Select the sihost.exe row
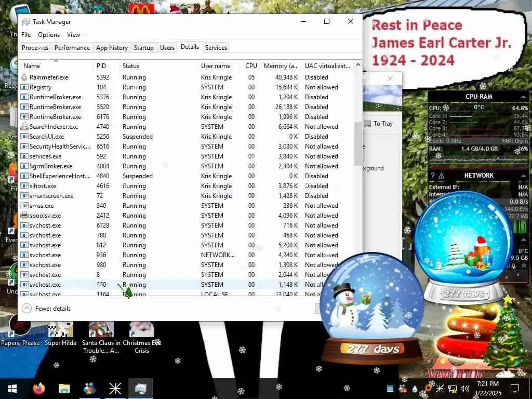 pos(186,186)
